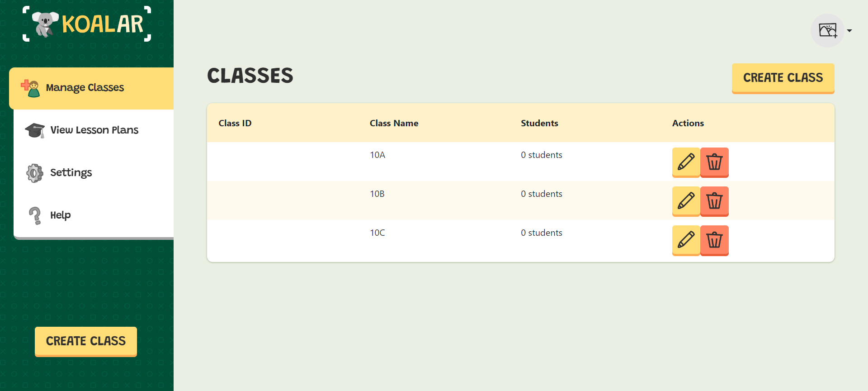Screen dimensions: 868x391
Task: Select the Class Name column header
Action: click(x=394, y=123)
